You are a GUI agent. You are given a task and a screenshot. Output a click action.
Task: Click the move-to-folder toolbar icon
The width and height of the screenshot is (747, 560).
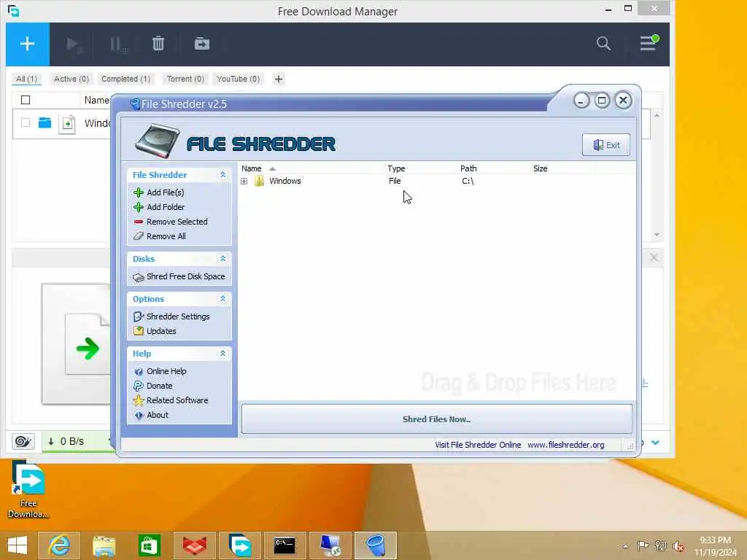pyautogui.click(x=202, y=44)
